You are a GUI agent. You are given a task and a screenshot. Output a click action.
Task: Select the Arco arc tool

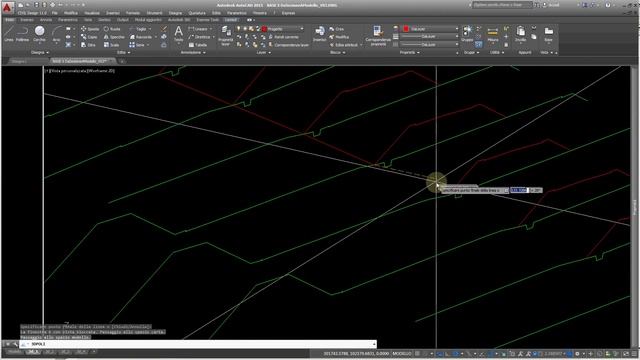pos(56,33)
